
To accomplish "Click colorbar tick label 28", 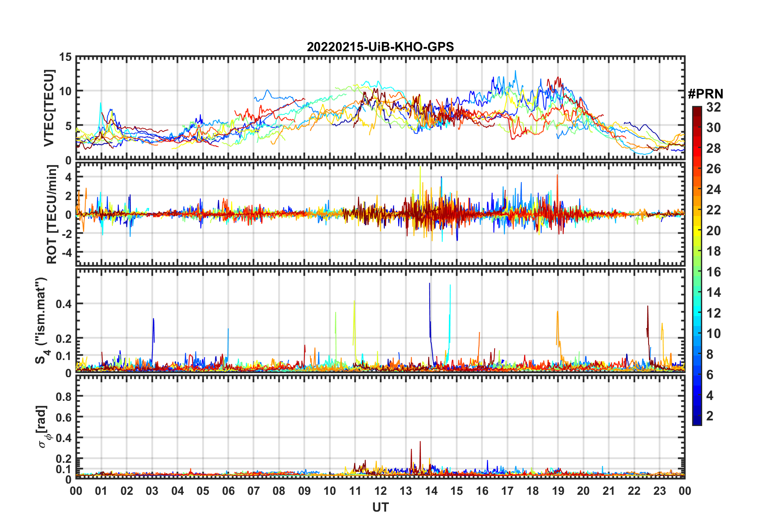I will 713,148.
